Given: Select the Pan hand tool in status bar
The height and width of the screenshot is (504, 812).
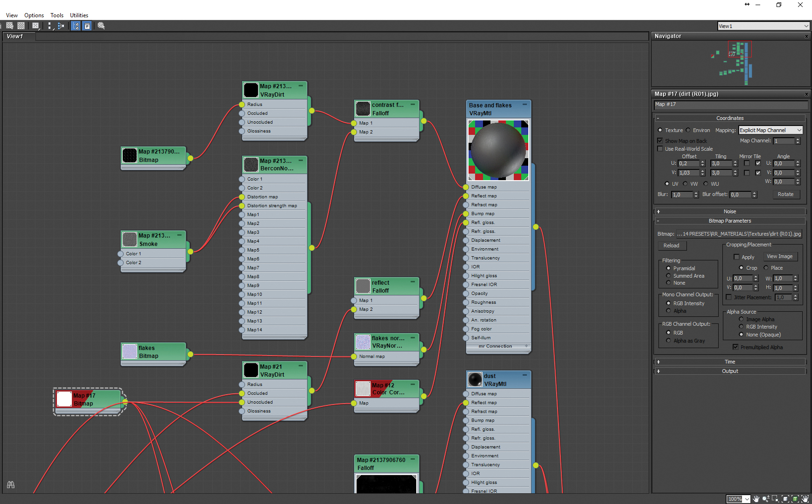Looking at the screenshot, I should pos(756,499).
